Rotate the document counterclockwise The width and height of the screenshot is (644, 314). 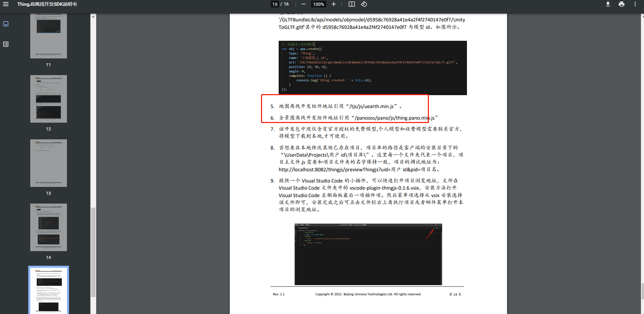pos(364,4)
